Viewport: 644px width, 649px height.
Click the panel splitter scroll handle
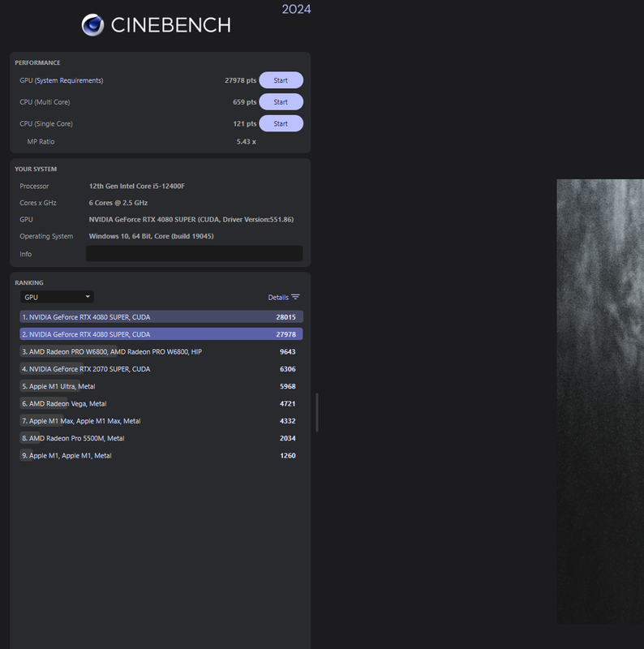click(x=317, y=413)
